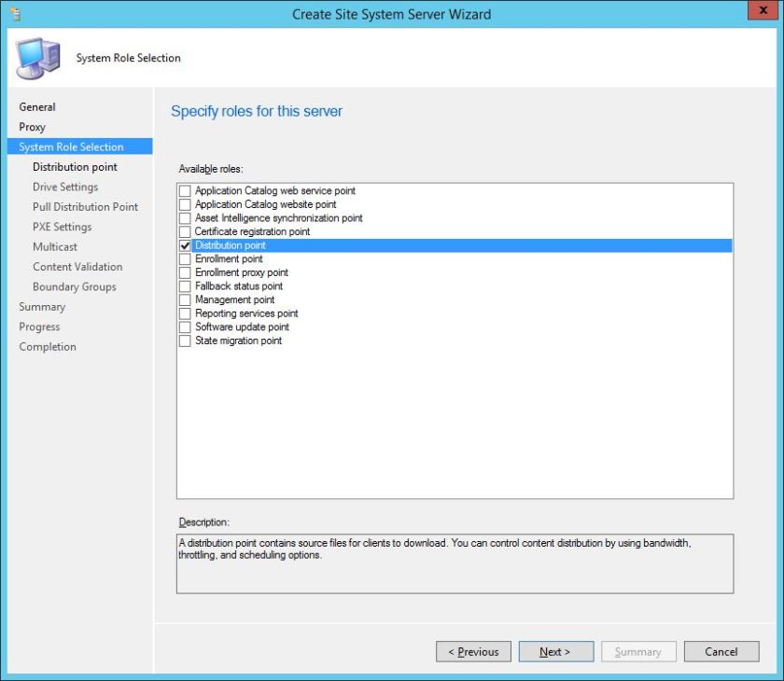Screen dimensions: 784x681
Task: Check the Asset Intelligence synchronization point role
Action: click(184, 217)
